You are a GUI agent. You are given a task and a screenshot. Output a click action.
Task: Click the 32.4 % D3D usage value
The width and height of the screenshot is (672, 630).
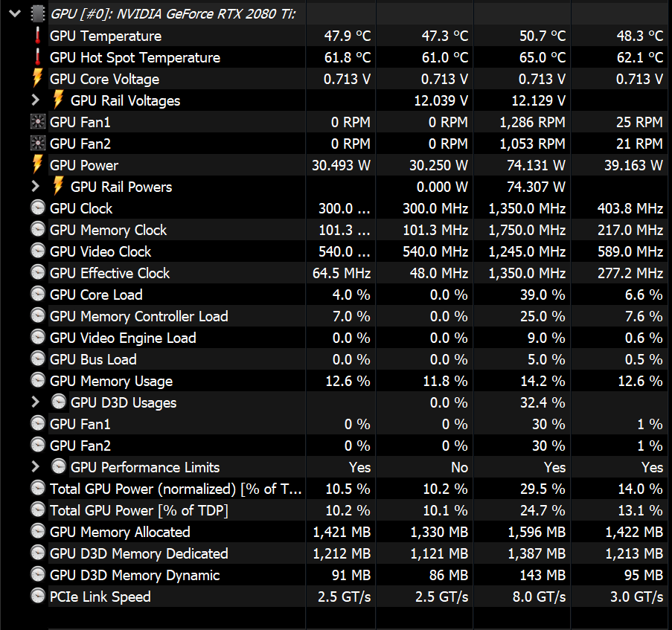tap(543, 402)
